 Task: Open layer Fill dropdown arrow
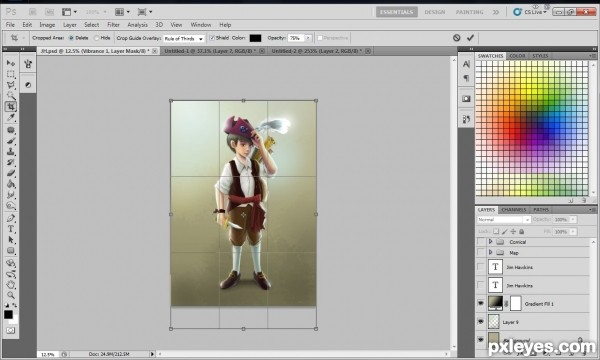coord(573,231)
